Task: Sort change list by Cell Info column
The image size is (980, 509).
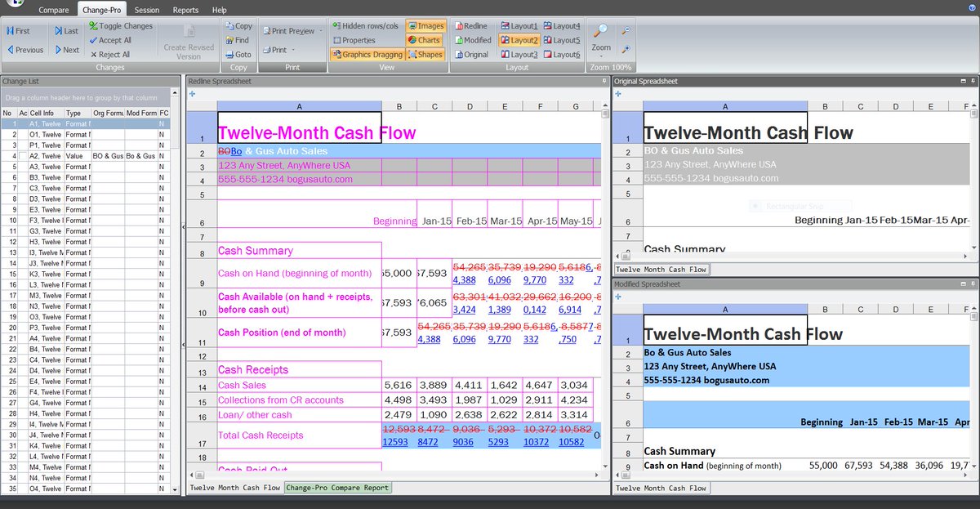Action: tap(46, 114)
